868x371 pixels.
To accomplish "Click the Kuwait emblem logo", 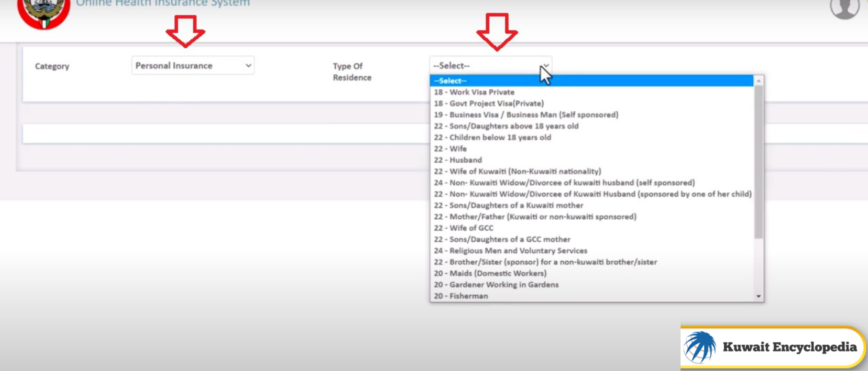I will click(44, 13).
